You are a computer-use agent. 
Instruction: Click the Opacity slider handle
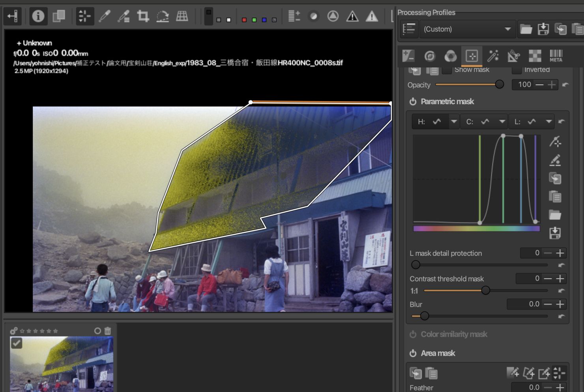(499, 84)
